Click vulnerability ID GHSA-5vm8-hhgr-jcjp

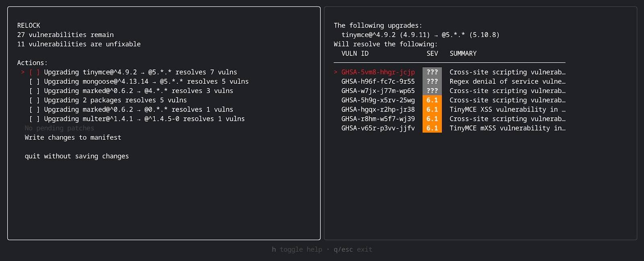pyautogui.click(x=378, y=72)
